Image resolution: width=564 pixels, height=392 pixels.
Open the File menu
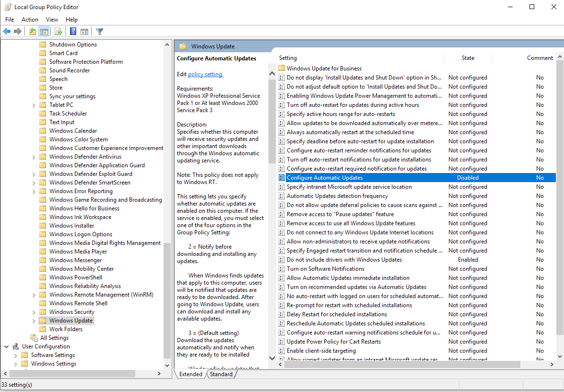10,19
